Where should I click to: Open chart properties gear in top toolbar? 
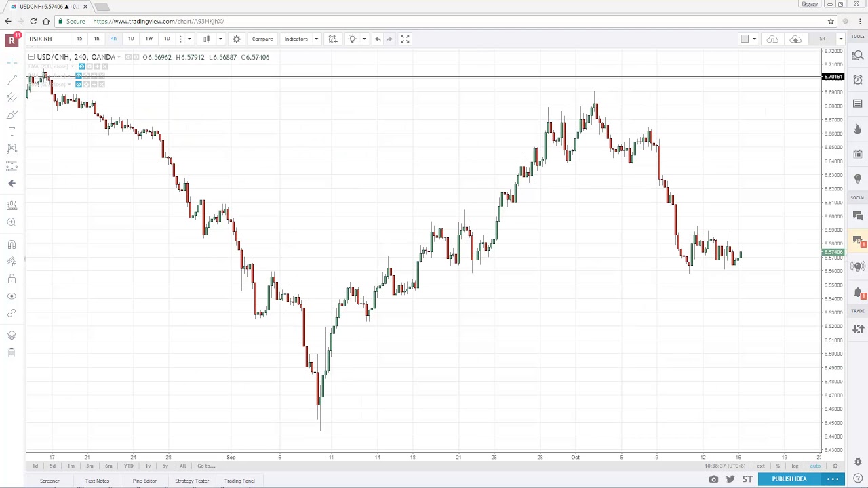[x=237, y=39]
